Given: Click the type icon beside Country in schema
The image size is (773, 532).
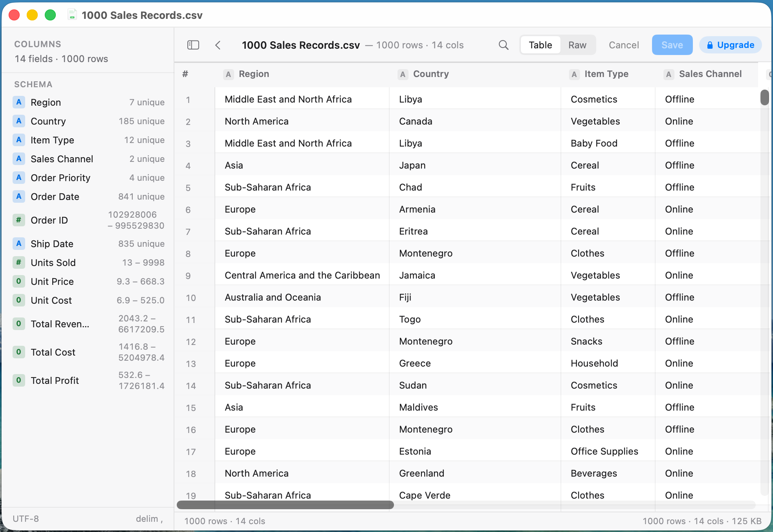Looking at the screenshot, I should [18, 121].
